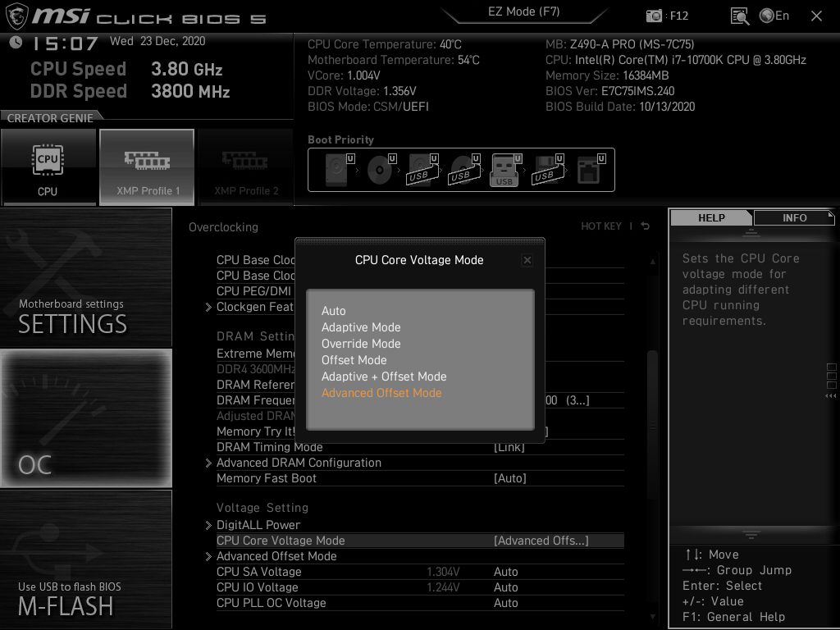Expand the Advanced Offset Mode submenu
The width and height of the screenshot is (840, 630).
(276, 556)
